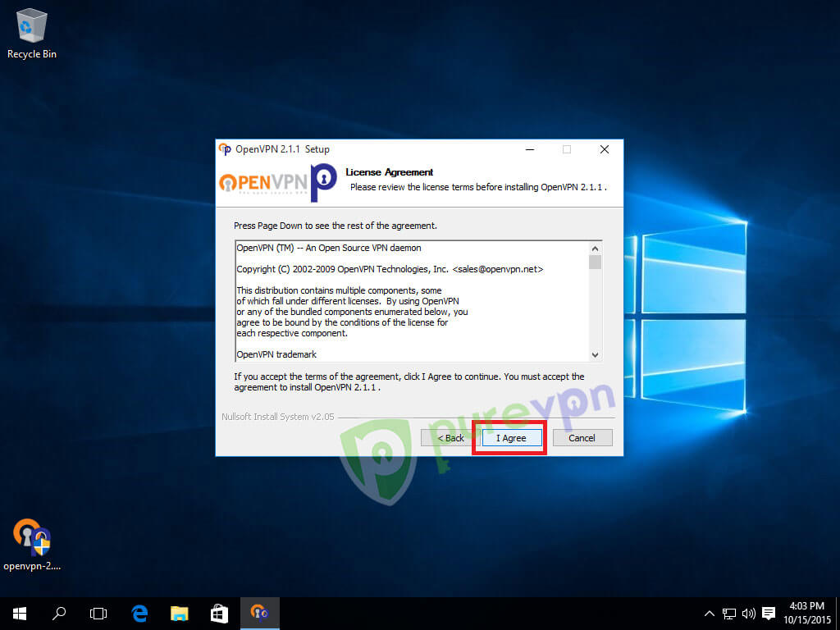Click the OpenVPN icon in the title bar
Image resolution: width=840 pixels, height=630 pixels.
(225, 149)
